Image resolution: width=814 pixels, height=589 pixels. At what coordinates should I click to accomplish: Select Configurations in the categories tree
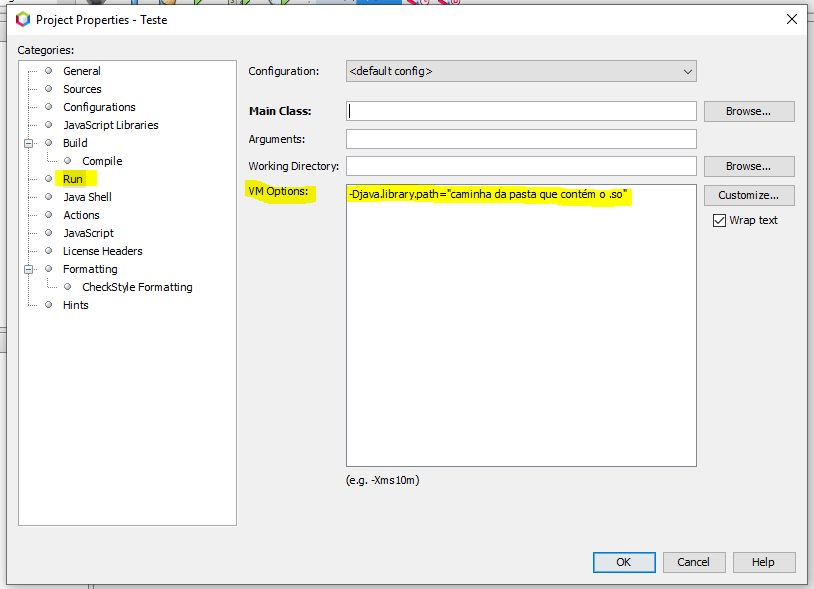(x=99, y=107)
